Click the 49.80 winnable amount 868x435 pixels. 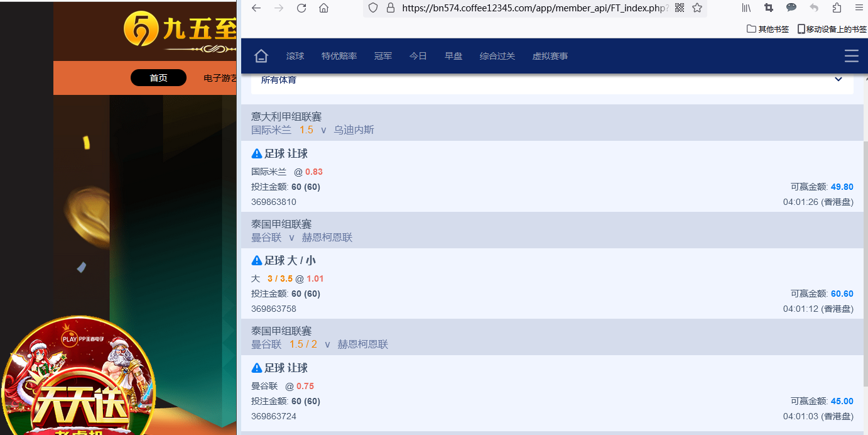point(842,187)
